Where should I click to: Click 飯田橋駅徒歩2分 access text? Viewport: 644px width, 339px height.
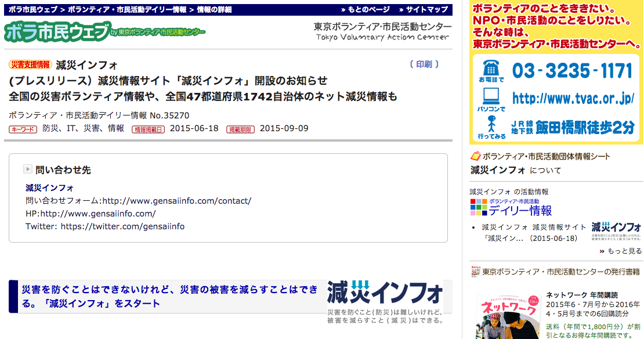tap(585, 128)
